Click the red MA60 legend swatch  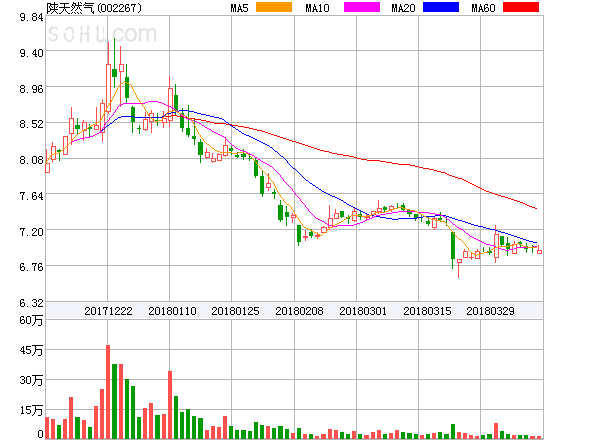tap(521, 7)
